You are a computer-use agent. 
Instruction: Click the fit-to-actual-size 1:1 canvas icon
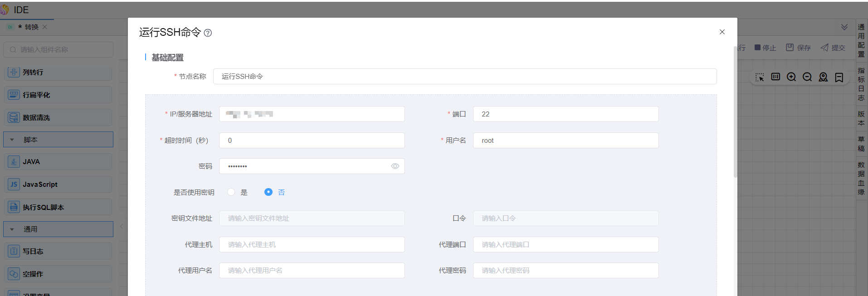[x=775, y=77]
